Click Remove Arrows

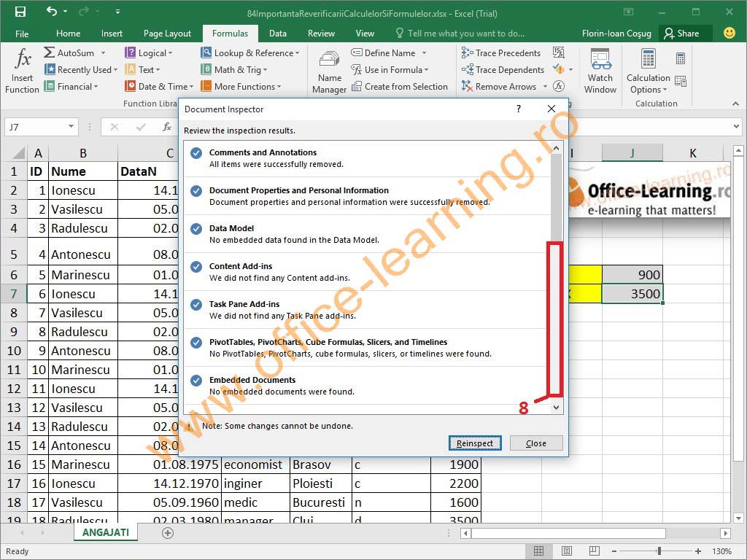[499, 86]
